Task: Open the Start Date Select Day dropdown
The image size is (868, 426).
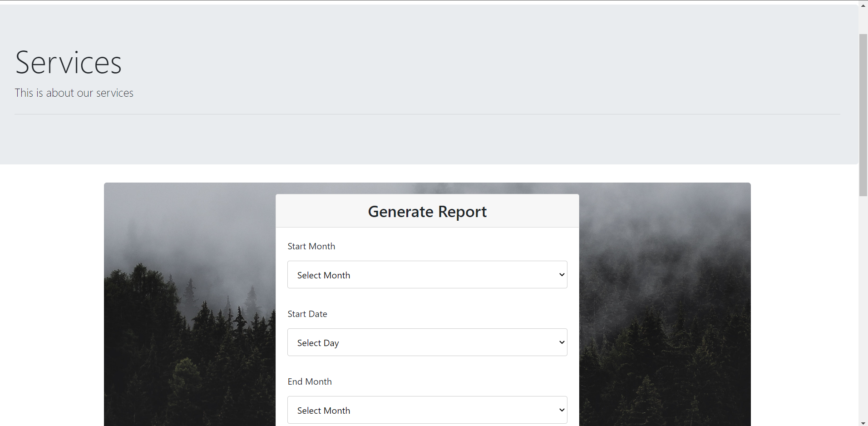Action: [x=427, y=342]
